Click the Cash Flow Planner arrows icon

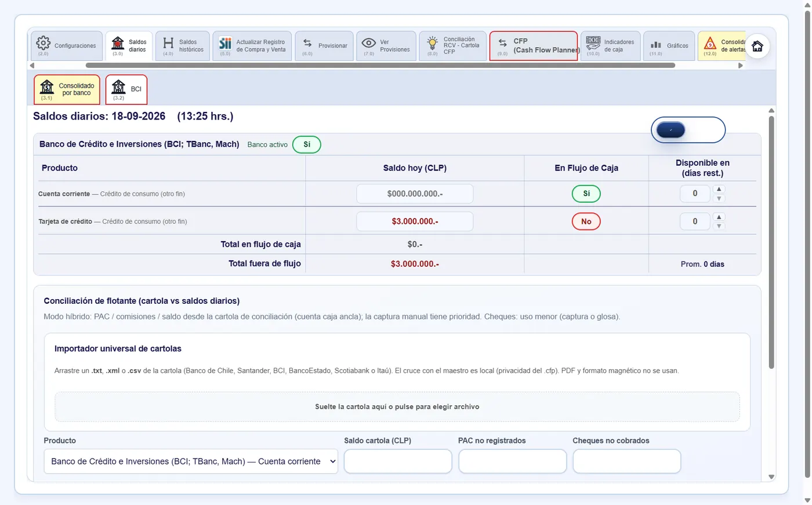pyautogui.click(x=502, y=43)
